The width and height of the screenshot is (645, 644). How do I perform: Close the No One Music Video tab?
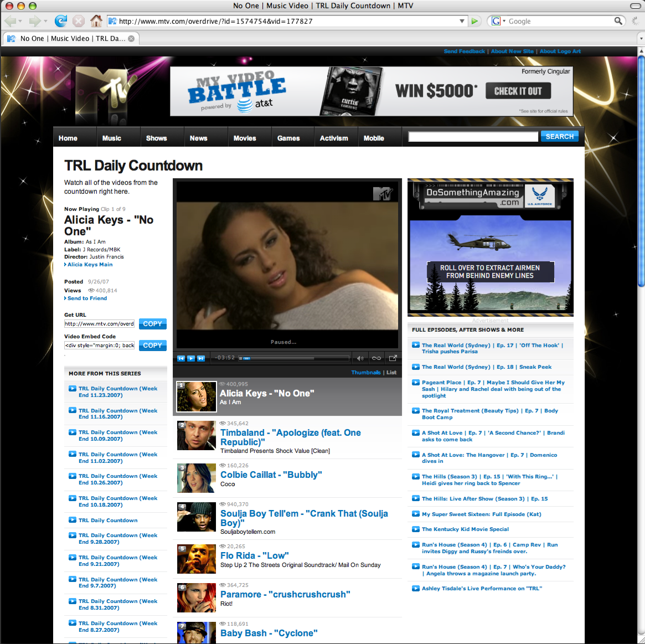pos(131,38)
